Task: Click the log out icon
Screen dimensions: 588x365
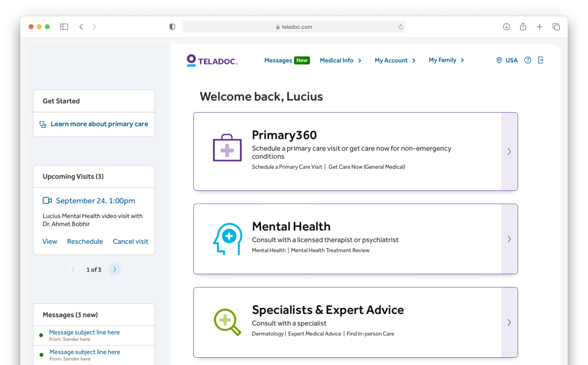Action: 541,60
